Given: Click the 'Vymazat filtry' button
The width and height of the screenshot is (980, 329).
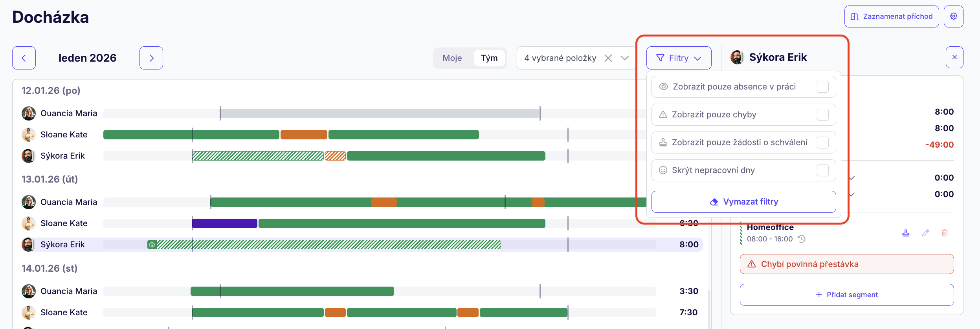Looking at the screenshot, I should tap(743, 202).
